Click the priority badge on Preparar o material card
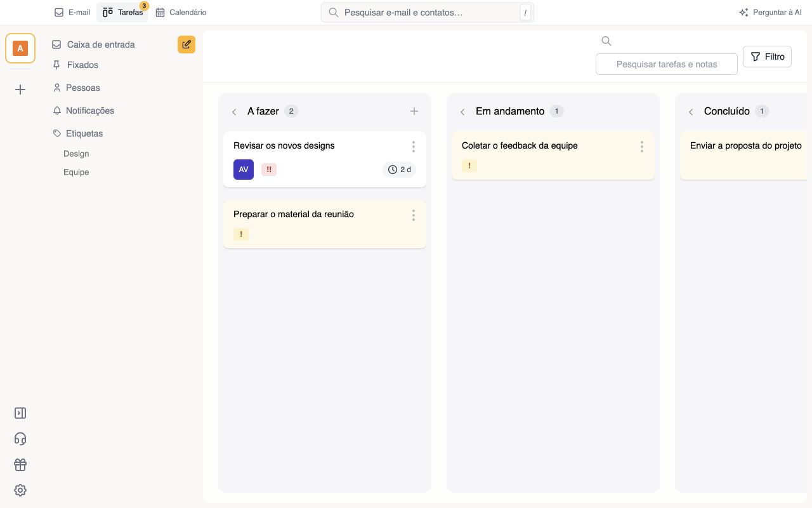This screenshot has height=508, width=812. coord(241,234)
